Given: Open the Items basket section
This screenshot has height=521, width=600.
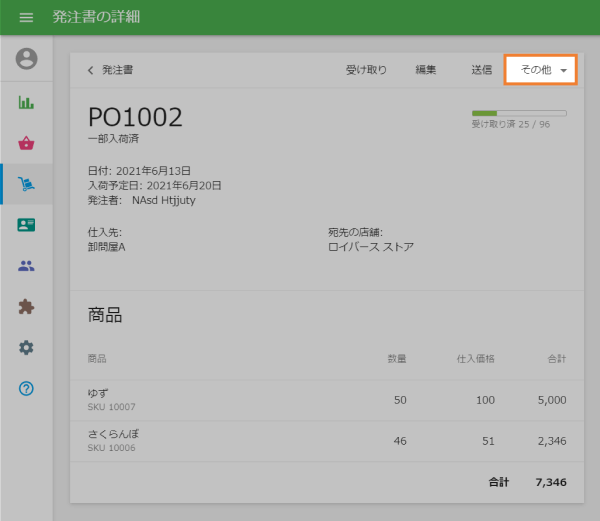Looking at the screenshot, I should pos(26,143).
